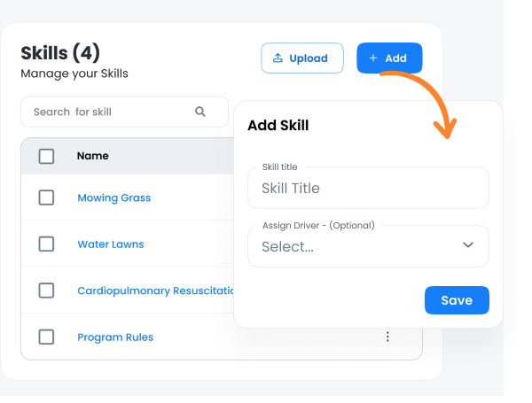Open the Cardiopulmonary Resuscitation skill link
The image size is (532, 403).
coord(155,291)
